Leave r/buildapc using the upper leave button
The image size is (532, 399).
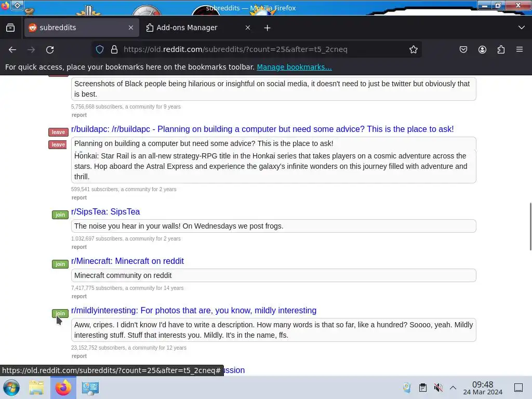coord(58,132)
